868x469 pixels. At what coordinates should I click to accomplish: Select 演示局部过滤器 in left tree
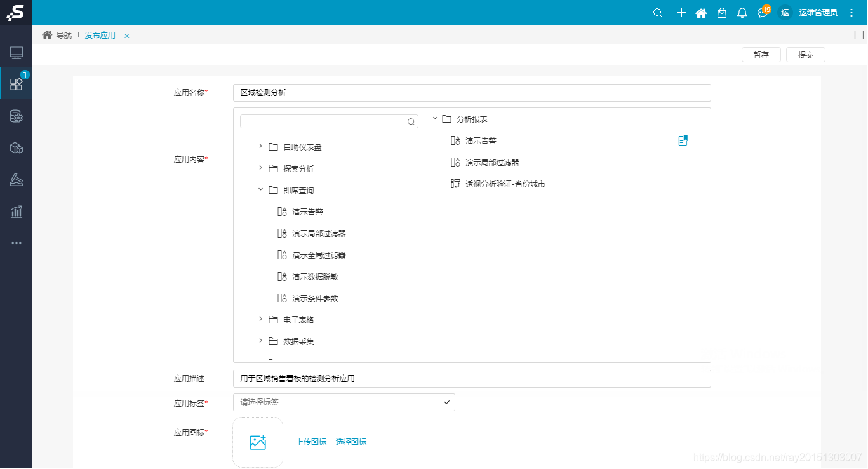pos(319,234)
